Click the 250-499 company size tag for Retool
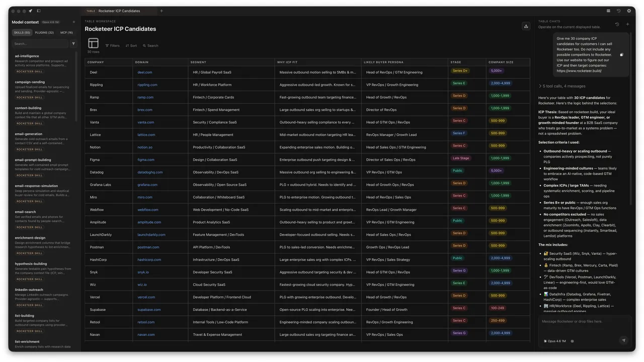Image resolution: width=644 pixels, height=362 pixels. [x=498, y=321]
